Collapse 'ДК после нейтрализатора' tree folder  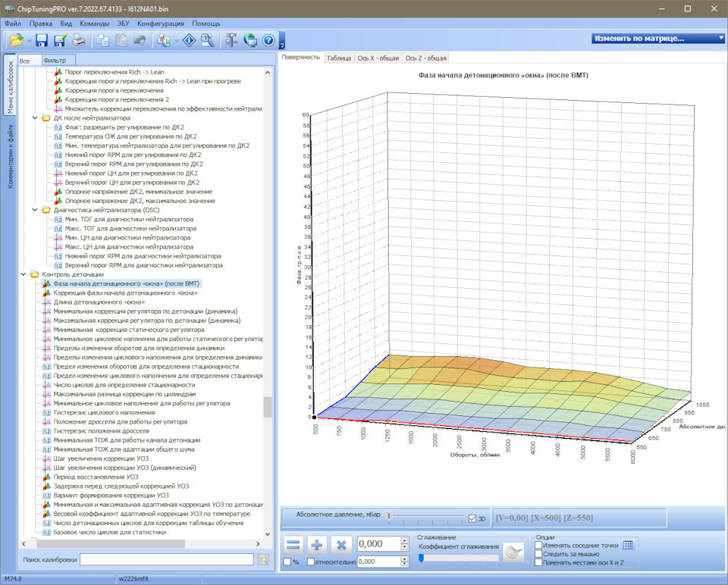[x=35, y=118]
